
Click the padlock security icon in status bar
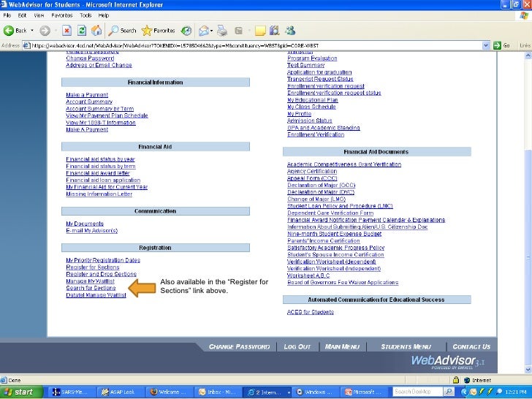click(x=456, y=380)
